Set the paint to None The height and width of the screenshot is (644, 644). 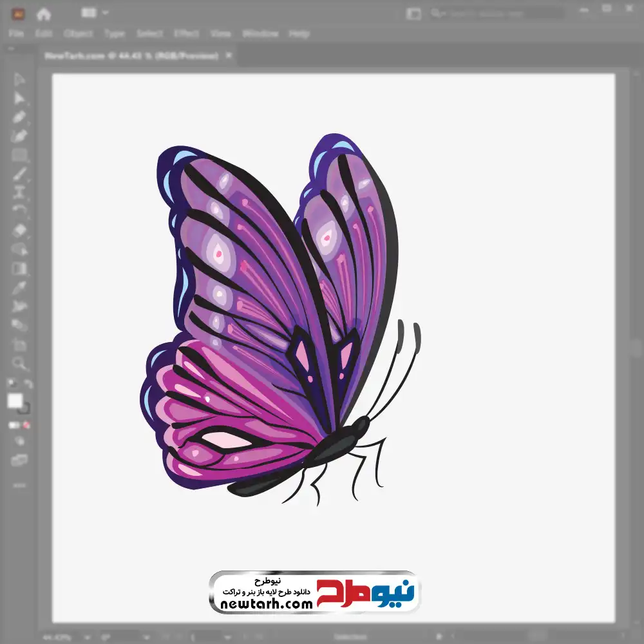[27, 426]
